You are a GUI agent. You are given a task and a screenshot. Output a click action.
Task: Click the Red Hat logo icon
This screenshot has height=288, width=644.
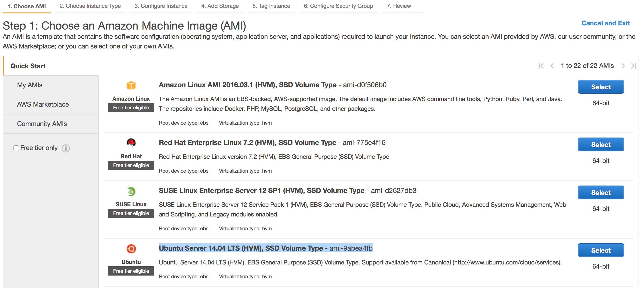click(x=131, y=143)
